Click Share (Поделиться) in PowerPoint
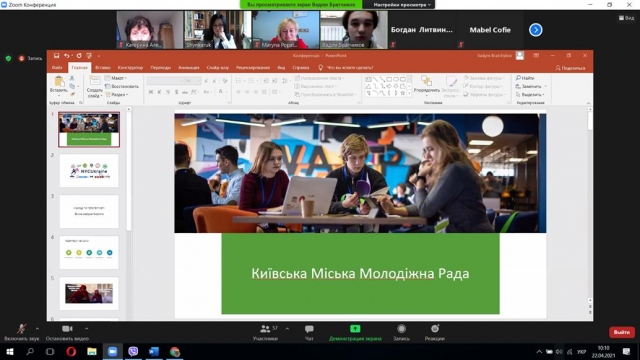 coord(570,68)
